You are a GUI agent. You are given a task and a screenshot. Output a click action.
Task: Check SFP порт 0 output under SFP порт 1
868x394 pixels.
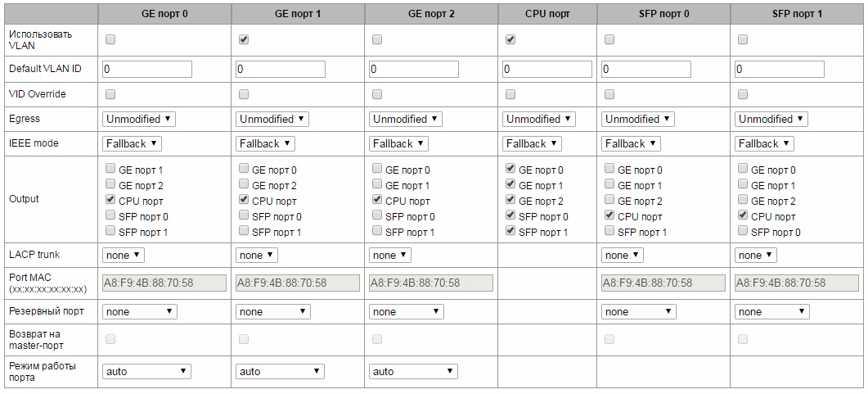pos(743,230)
